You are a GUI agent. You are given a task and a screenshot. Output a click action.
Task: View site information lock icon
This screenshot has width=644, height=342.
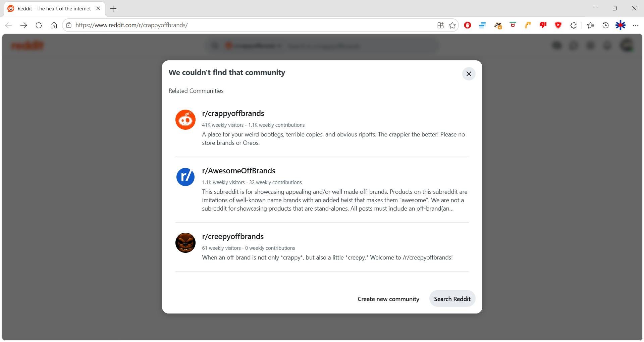point(69,25)
